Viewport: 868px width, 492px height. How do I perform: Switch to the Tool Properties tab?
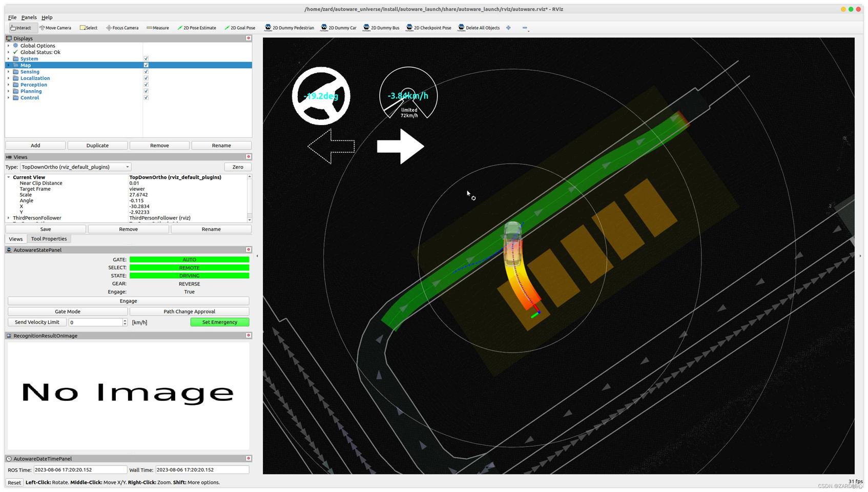tap(49, 239)
